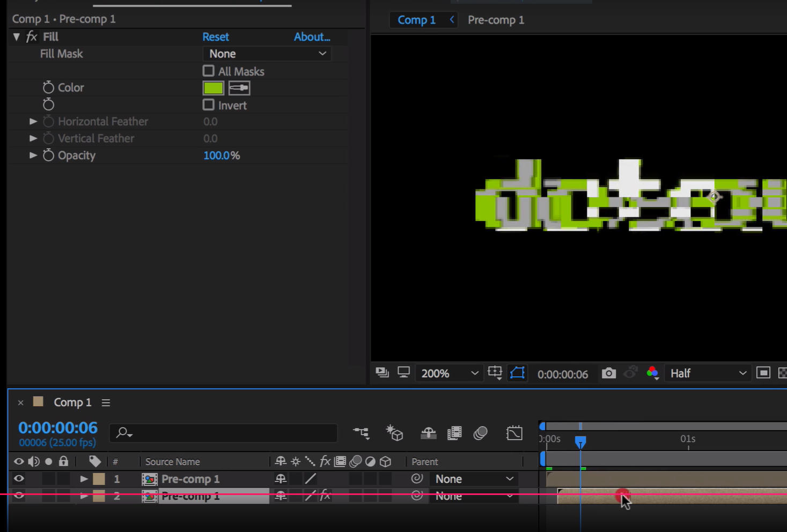Click the timeline current time 0:00:00:06

(x=58, y=427)
